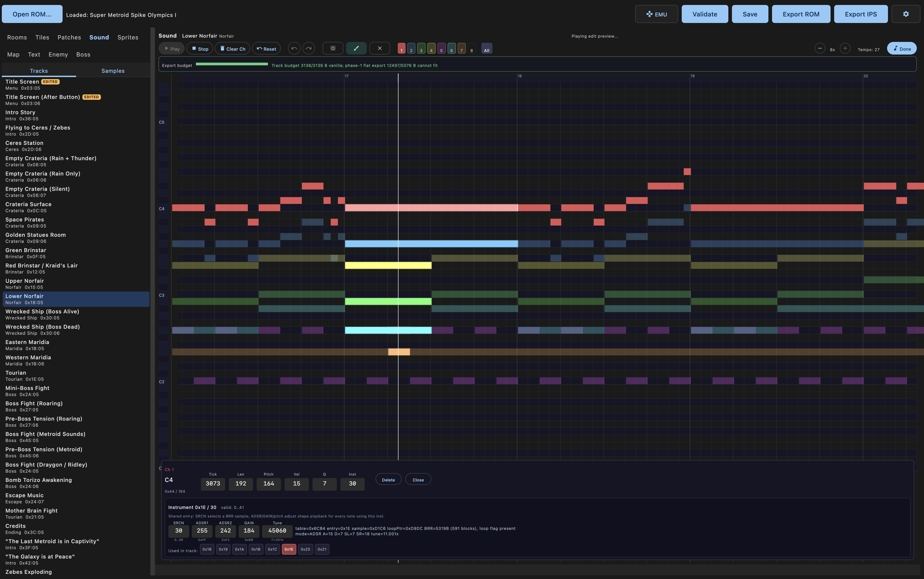Image resolution: width=924 pixels, height=579 pixels.
Task: Open the Enemy tab
Action: pyautogui.click(x=58, y=54)
